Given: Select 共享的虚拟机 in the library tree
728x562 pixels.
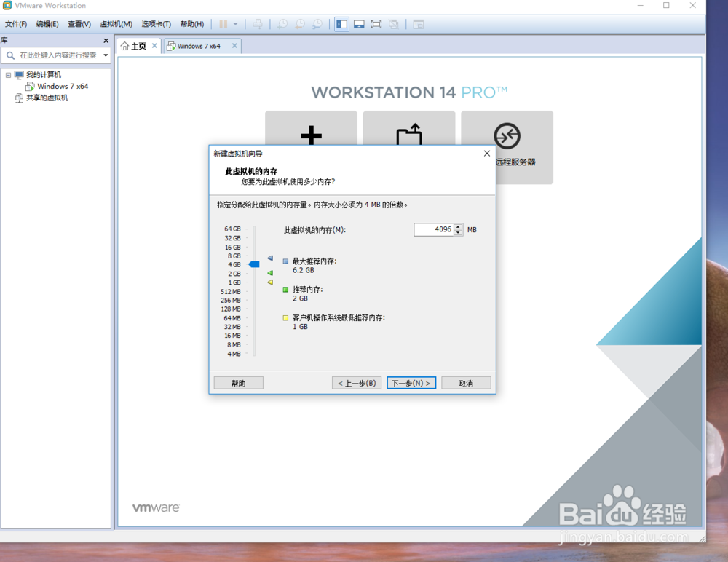Looking at the screenshot, I should coord(47,98).
